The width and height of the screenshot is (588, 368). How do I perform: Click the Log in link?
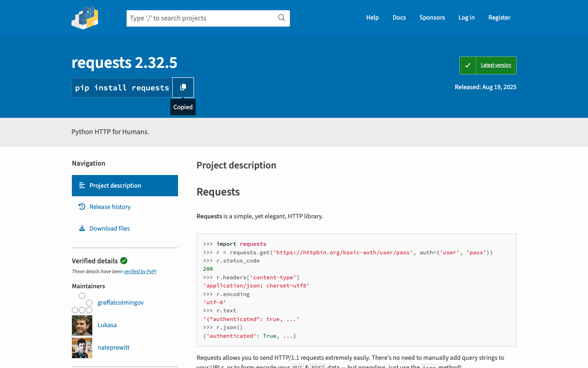(466, 17)
